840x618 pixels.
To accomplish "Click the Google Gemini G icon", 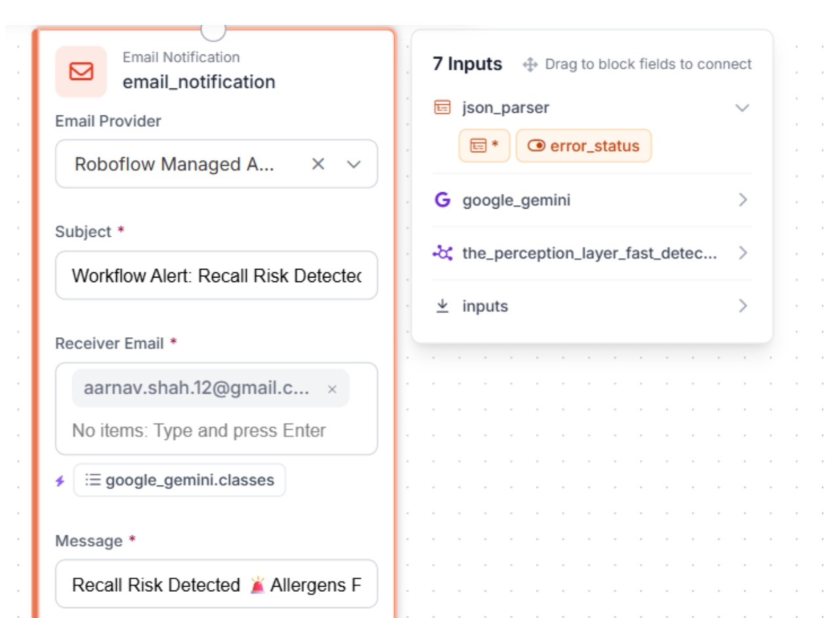I will click(x=442, y=200).
